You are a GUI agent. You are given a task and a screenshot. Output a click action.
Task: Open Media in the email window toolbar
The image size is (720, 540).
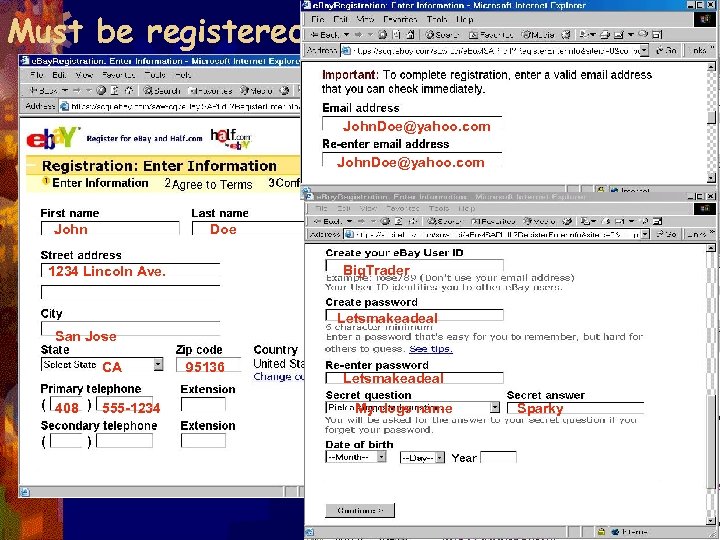538,35
